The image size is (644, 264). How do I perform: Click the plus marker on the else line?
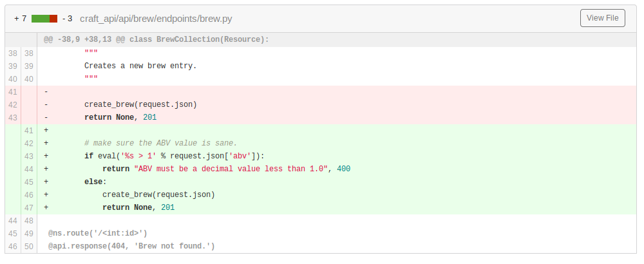coord(46,182)
